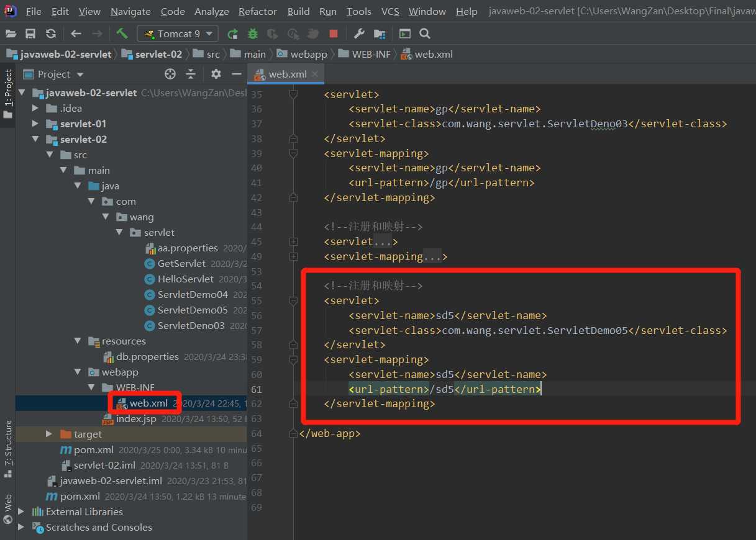Select GetServlet class in tree
756x540 pixels.
click(181, 264)
